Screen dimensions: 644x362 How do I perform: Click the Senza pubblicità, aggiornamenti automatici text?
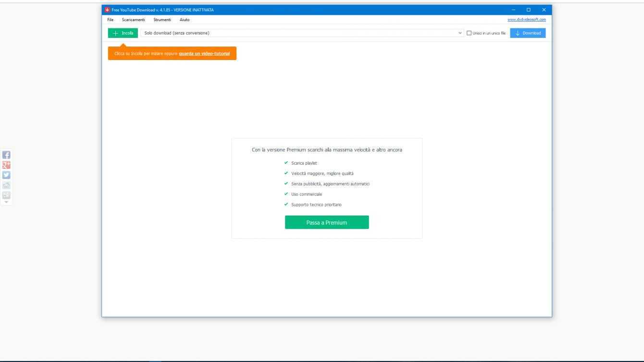tap(330, 184)
